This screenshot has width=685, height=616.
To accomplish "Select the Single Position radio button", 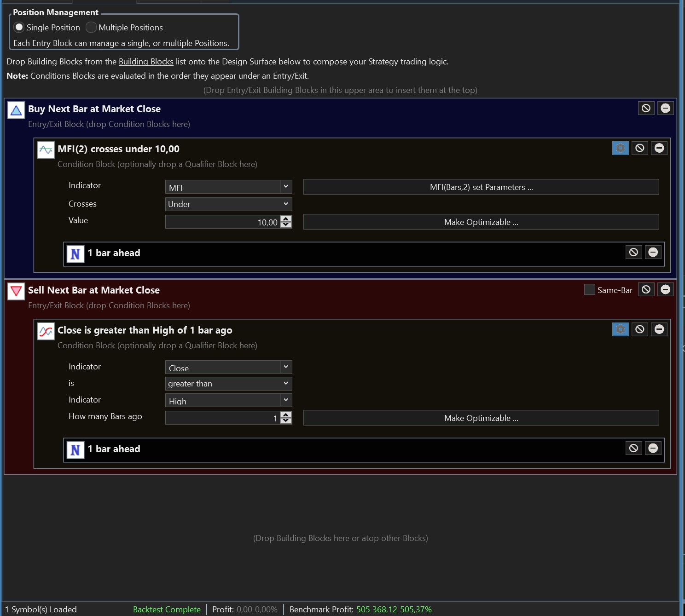I will click(x=19, y=28).
